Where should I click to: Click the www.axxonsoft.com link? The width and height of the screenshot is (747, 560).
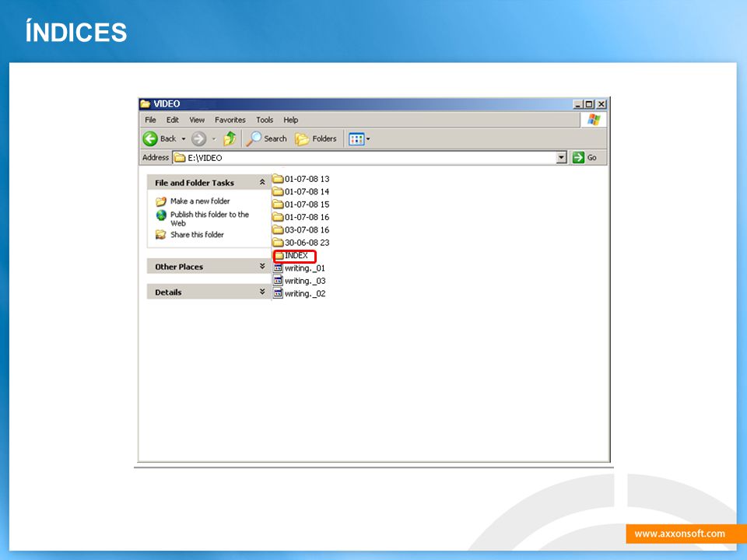[680, 534]
